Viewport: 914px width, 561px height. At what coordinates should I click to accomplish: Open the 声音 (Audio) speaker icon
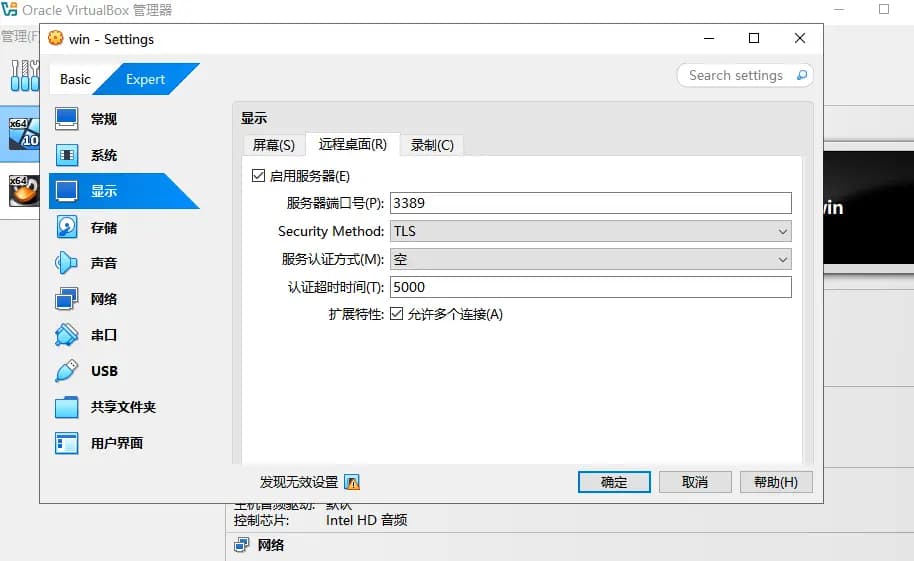pos(66,263)
